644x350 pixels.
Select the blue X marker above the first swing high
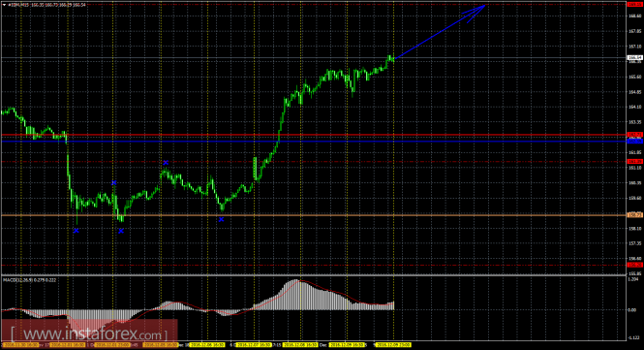coord(114,182)
